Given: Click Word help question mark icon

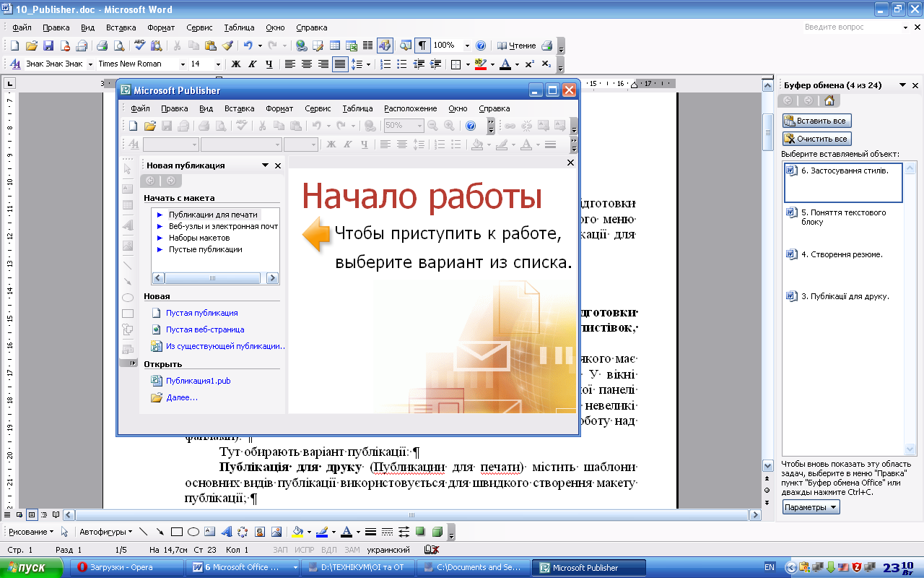Looking at the screenshot, I should 481,46.
